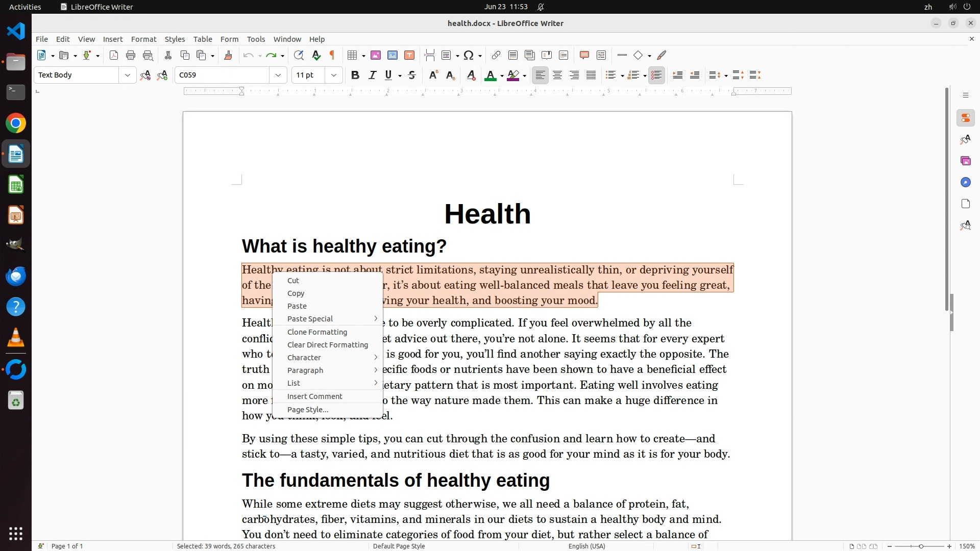Open the paragraph style dropdown
The height and width of the screenshot is (551, 980).
[127, 76]
